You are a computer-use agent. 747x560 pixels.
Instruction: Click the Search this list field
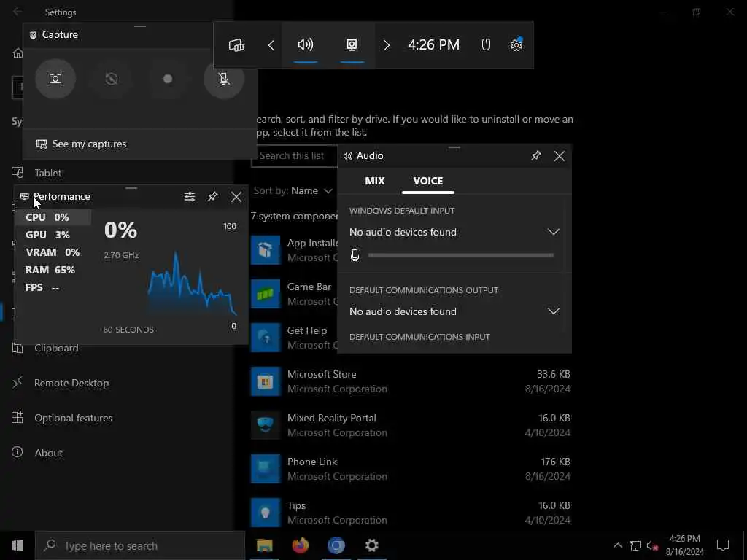point(295,156)
